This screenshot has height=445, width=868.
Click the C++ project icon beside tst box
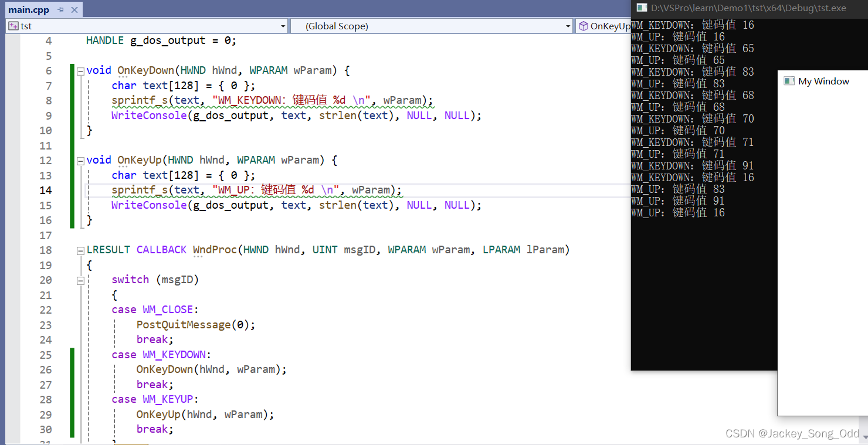click(12, 26)
